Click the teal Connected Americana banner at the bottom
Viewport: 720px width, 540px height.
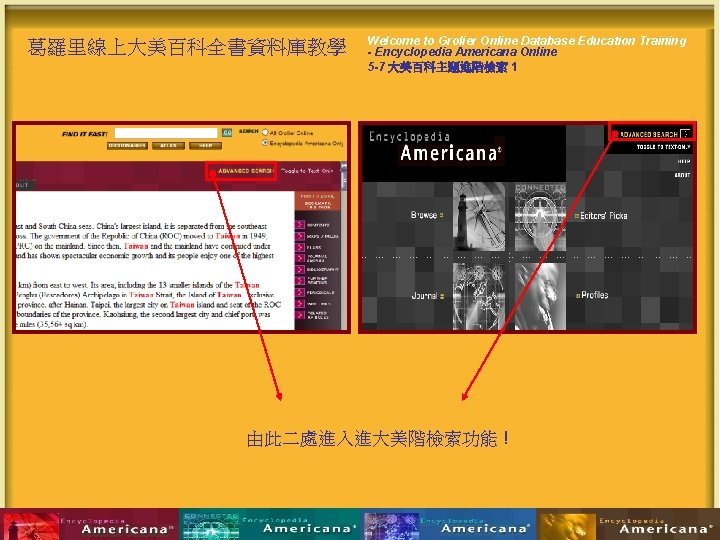pyautogui.click(x=270, y=524)
